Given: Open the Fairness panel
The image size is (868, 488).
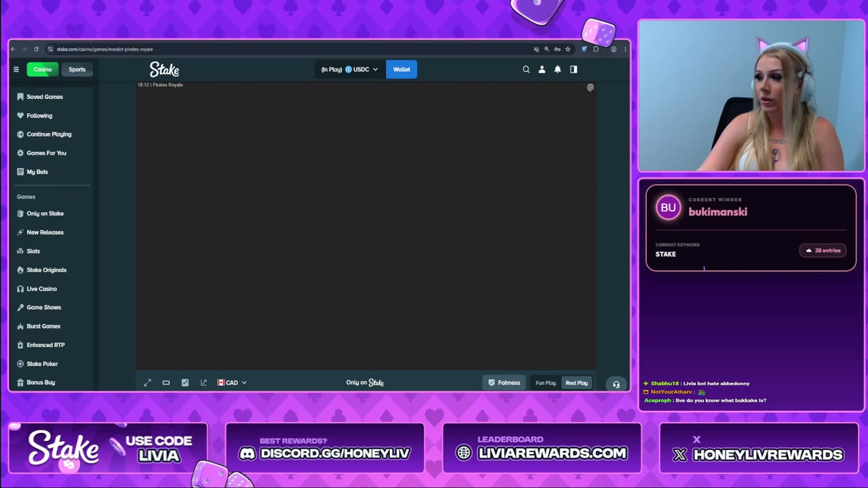Looking at the screenshot, I should (x=504, y=383).
